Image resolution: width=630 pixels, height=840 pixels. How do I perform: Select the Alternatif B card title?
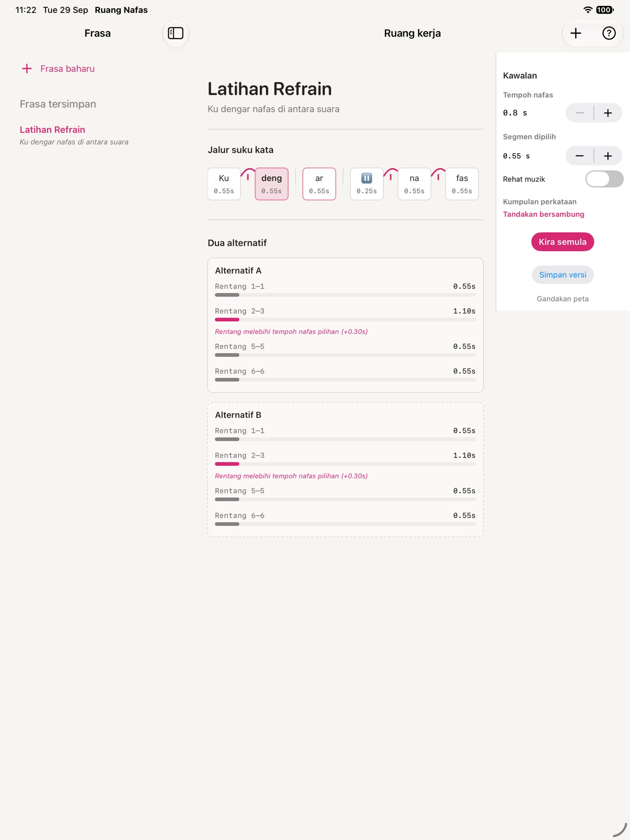238,415
